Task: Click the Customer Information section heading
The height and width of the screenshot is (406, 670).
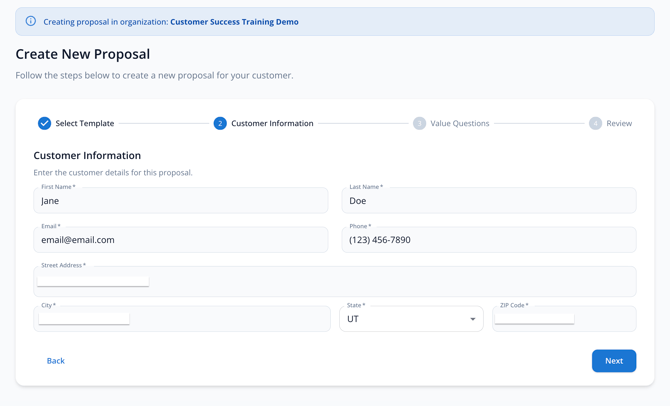Action: pos(87,156)
